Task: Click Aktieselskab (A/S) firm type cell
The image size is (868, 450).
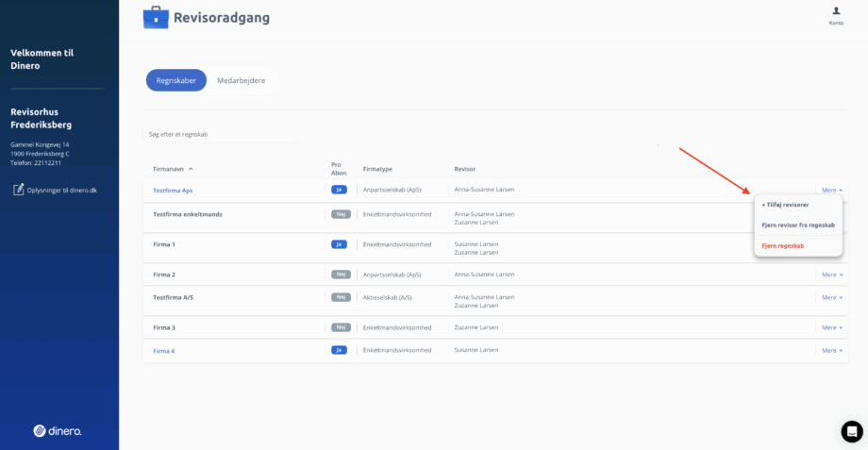Action: (388, 297)
